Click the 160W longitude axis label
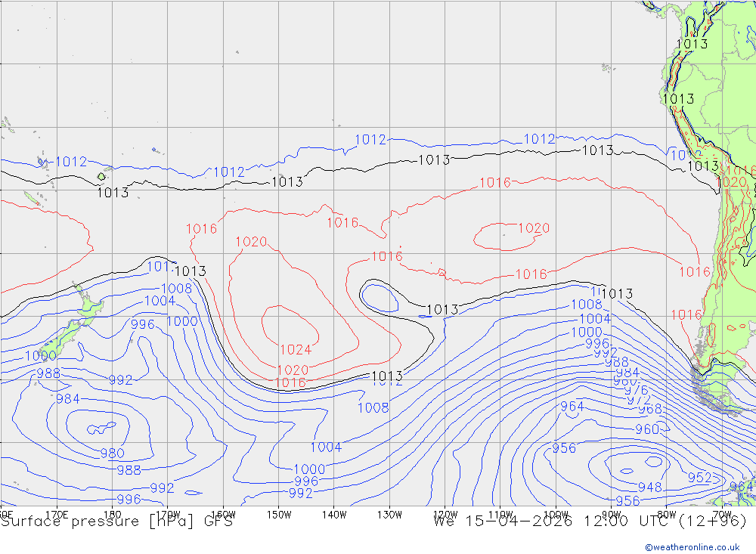This screenshot has height=554, width=756. pyautogui.click(x=223, y=515)
